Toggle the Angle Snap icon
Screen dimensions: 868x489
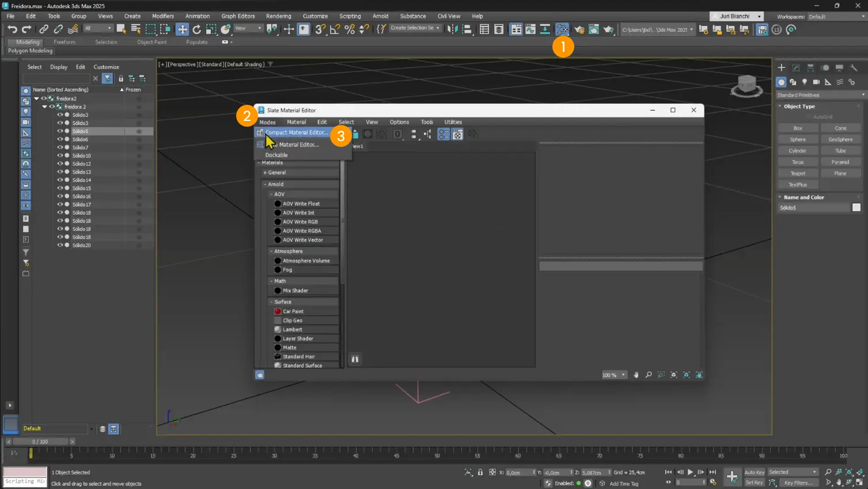(335, 29)
